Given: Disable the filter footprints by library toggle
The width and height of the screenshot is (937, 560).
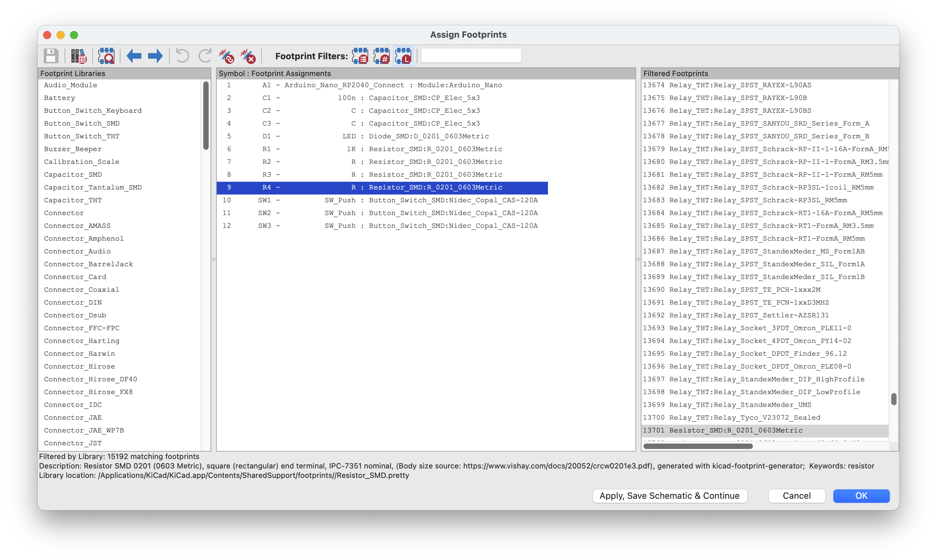Looking at the screenshot, I should (x=403, y=56).
